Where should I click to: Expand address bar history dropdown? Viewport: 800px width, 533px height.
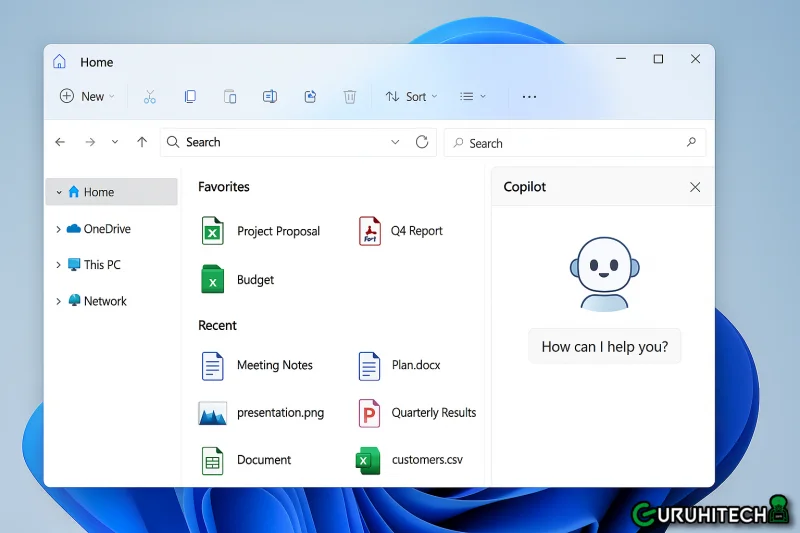395,142
